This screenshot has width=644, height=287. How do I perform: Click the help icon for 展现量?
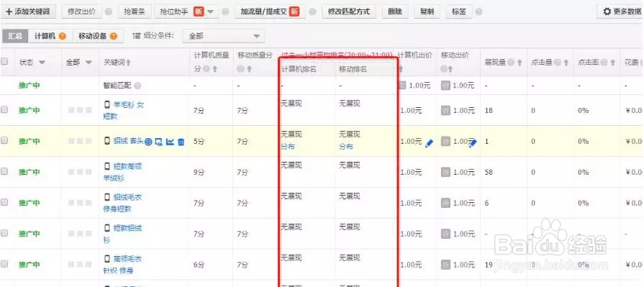tap(511, 63)
